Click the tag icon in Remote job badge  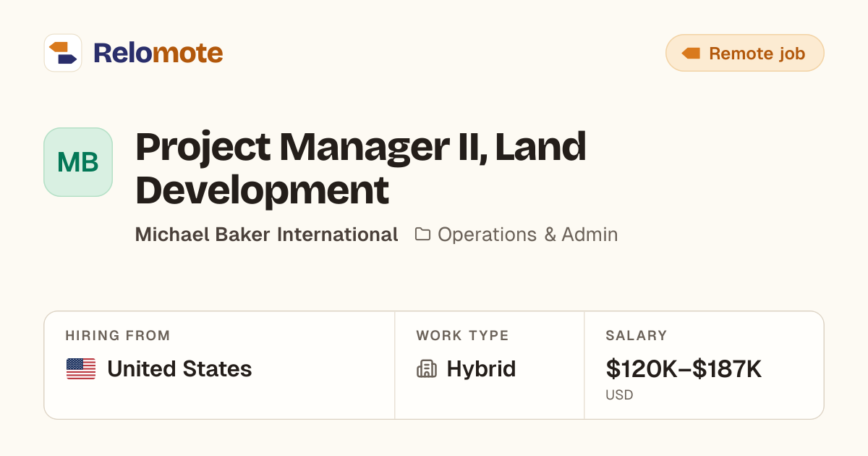(691, 54)
